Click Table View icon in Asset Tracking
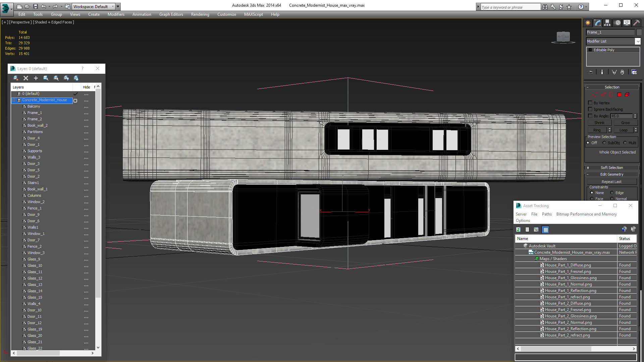This screenshot has width=644, height=362. tap(546, 230)
